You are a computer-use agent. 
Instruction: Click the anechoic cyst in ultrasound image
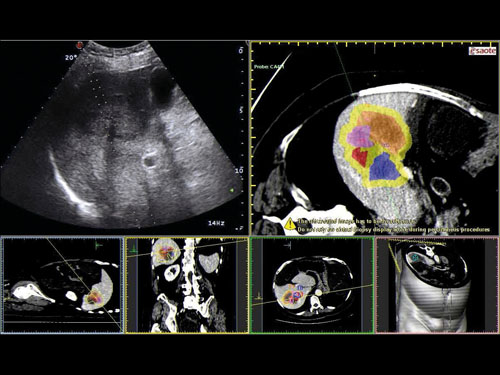(x=162, y=87)
